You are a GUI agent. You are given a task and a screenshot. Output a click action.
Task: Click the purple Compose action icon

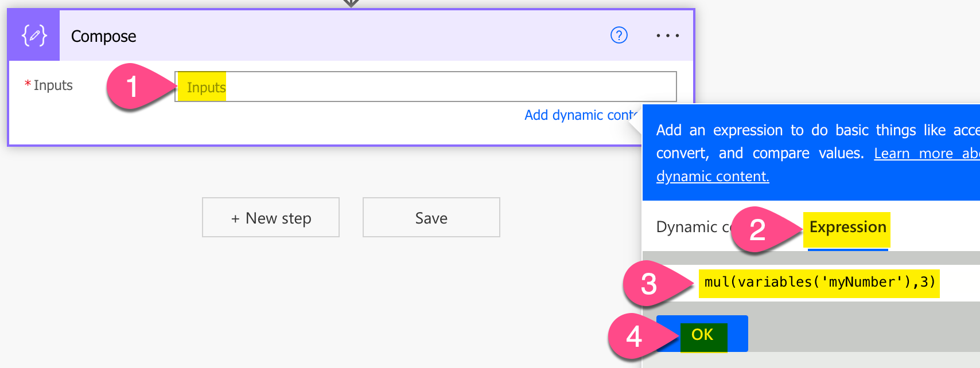[x=34, y=36]
